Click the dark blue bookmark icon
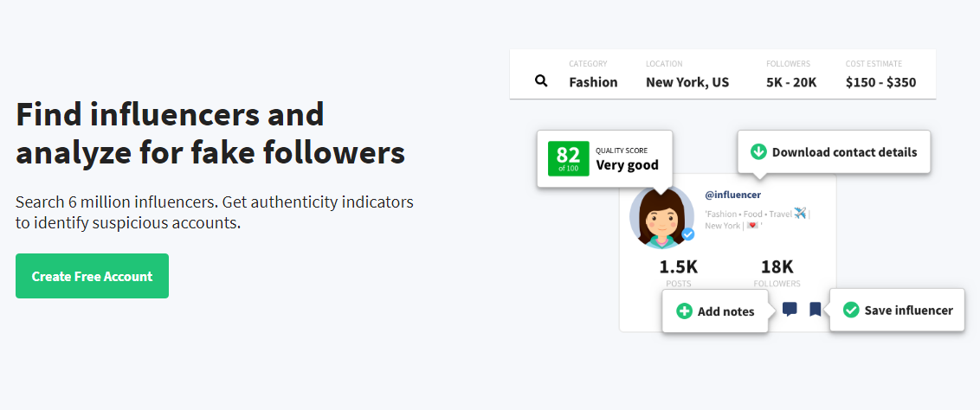This screenshot has width=980, height=410. 815,309
